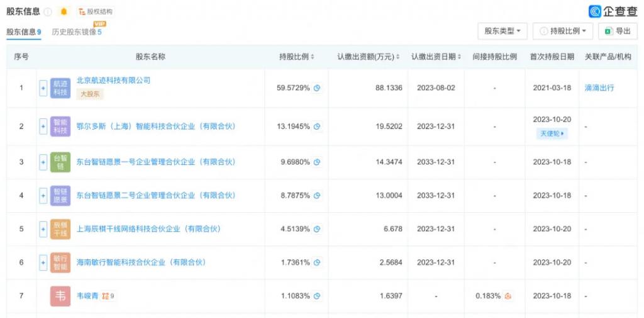Click the icon next to 0.183% indirect holding
This screenshot has width=644, height=318.
coord(508,296)
